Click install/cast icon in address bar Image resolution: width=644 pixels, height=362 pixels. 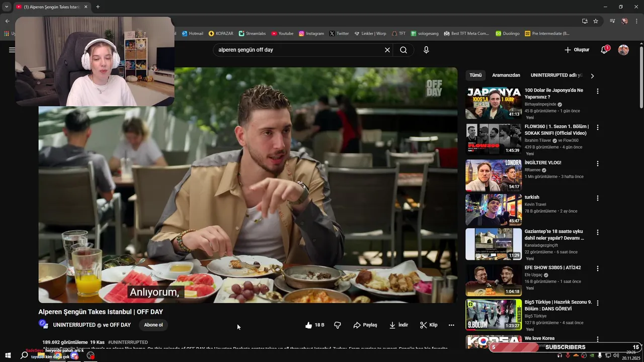click(x=585, y=21)
